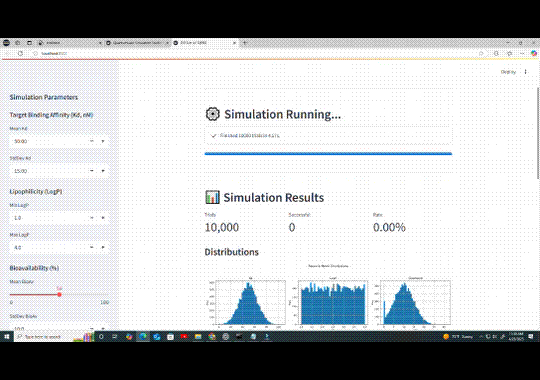Decrease Mean Kd with minus stepper
The height and width of the screenshot is (380, 540).
coord(92,141)
